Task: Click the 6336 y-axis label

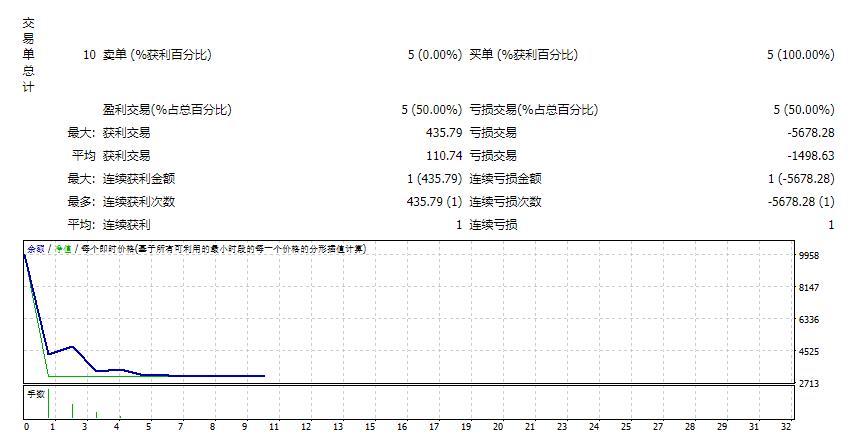Action: tap(809, 320)
